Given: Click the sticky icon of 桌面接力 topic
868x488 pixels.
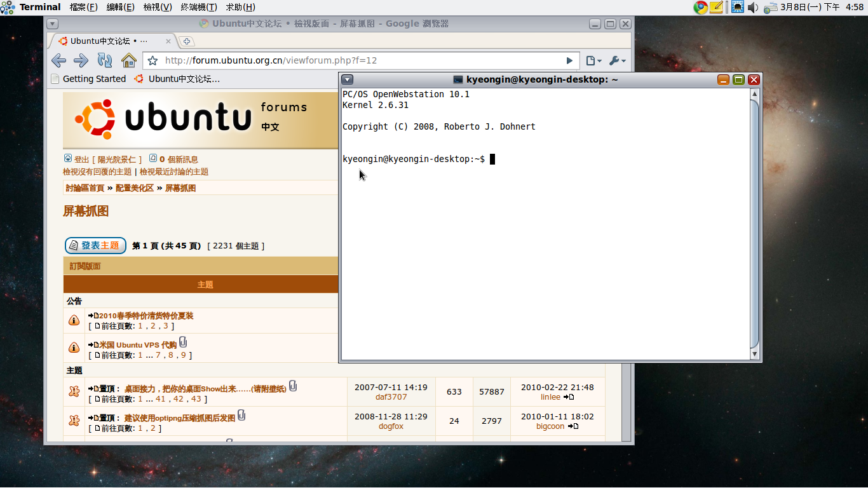Looking at the screenshot, I should (x=74, y=392).
